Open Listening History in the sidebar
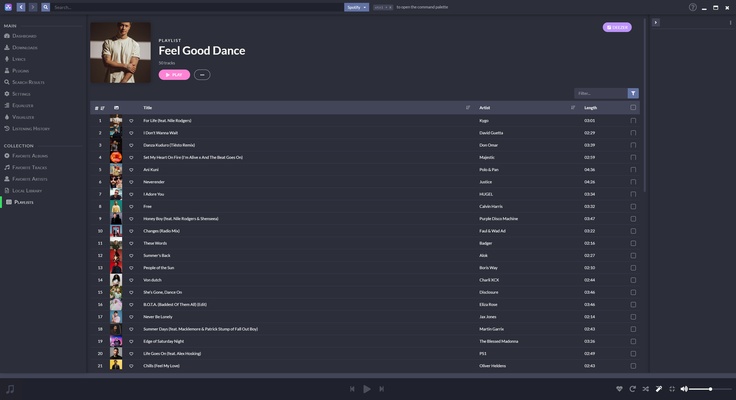 (27, 129)
